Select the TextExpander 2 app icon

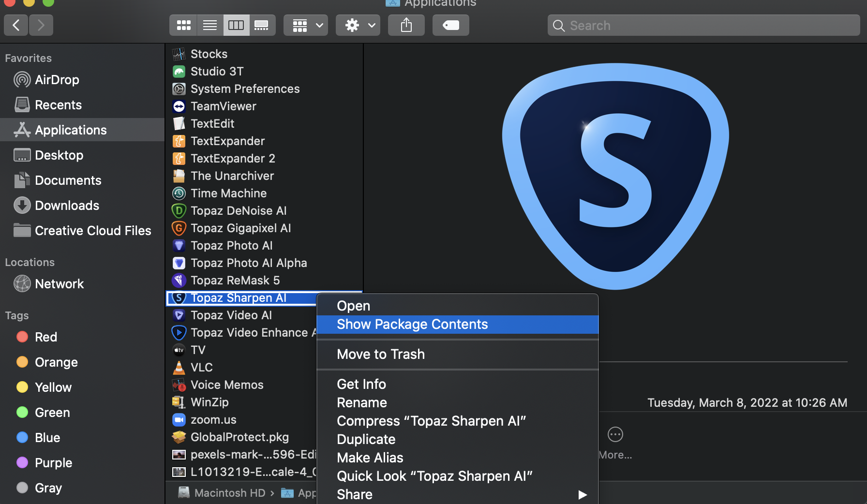point(179,159)
